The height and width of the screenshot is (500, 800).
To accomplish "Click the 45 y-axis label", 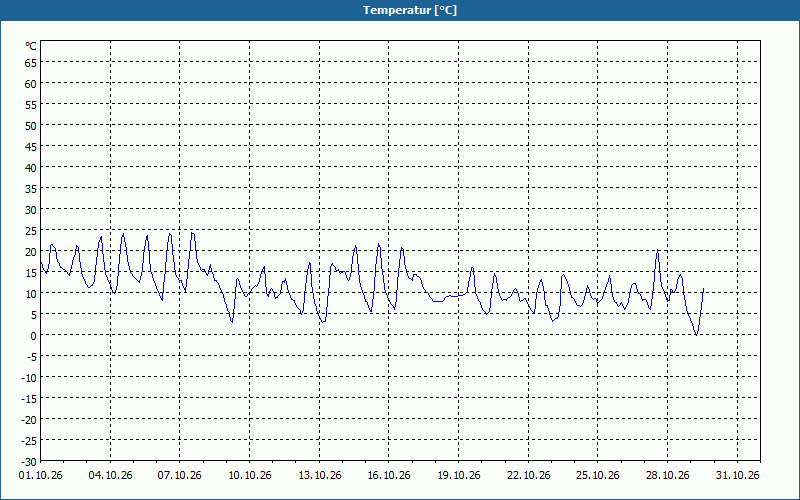I will [x=31, y=146].
